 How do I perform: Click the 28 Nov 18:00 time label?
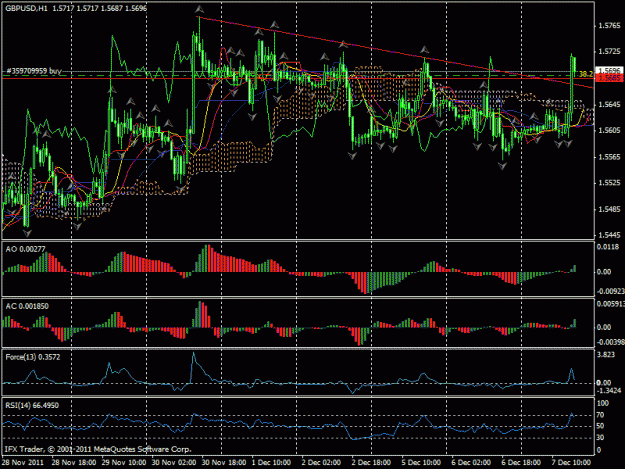point(74,463)
